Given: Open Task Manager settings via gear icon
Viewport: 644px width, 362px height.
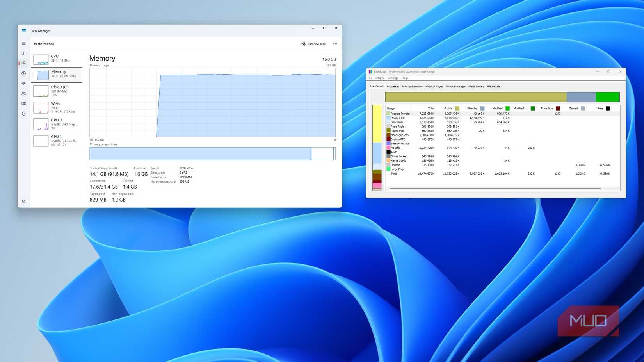Looking at the screenshot, I should pos(23,202).
